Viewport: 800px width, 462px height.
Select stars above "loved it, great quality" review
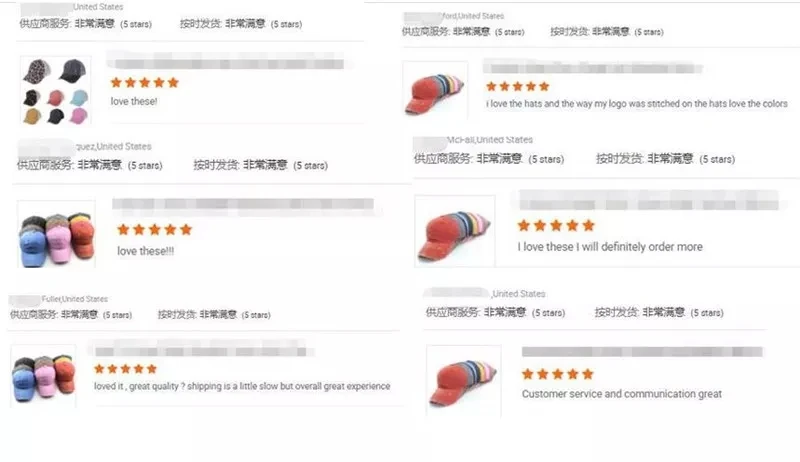coord(125,368)
